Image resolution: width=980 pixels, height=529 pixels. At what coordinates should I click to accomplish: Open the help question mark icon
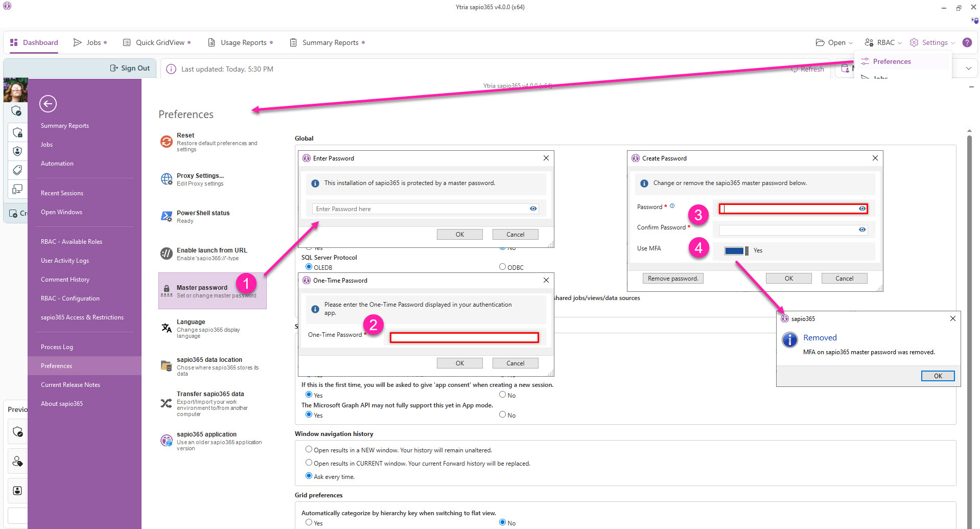[x=967, y=42]
